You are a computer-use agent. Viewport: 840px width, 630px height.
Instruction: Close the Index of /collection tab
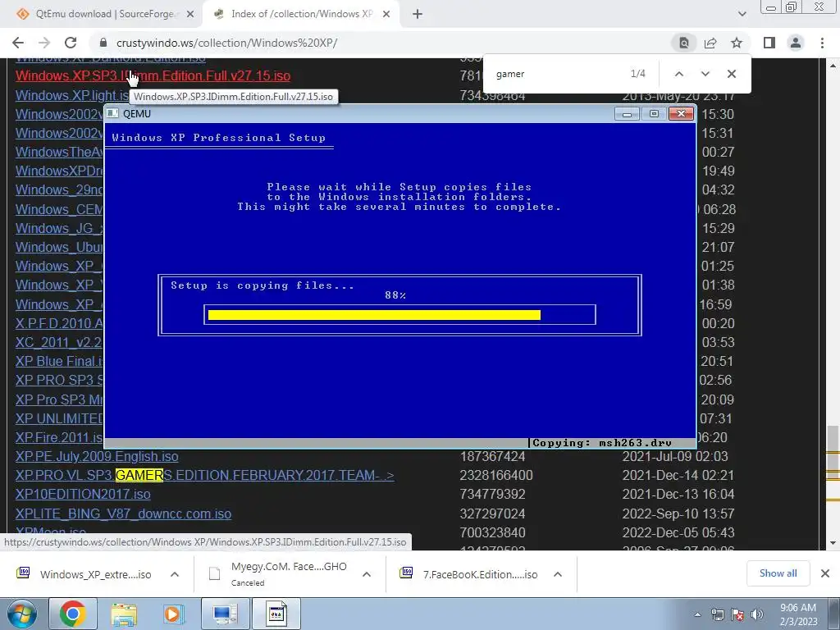tap(386, 15)
